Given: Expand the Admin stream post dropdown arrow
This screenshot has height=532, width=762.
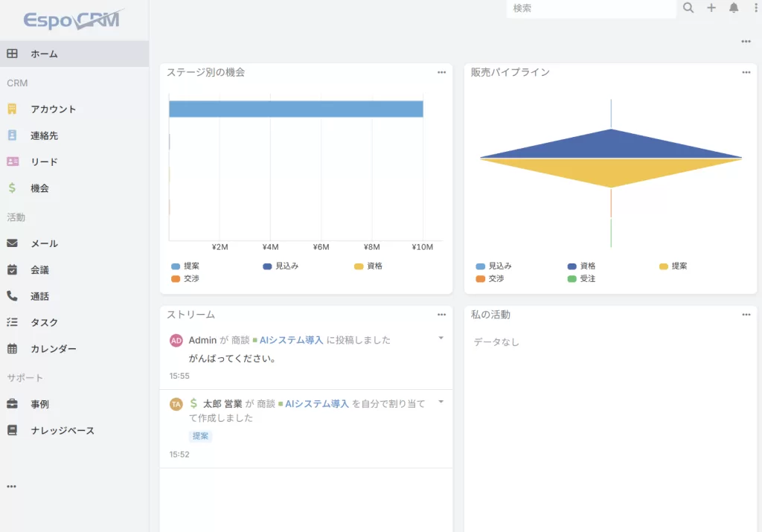Looking at the screenshot, I should (x=441, y=339).
